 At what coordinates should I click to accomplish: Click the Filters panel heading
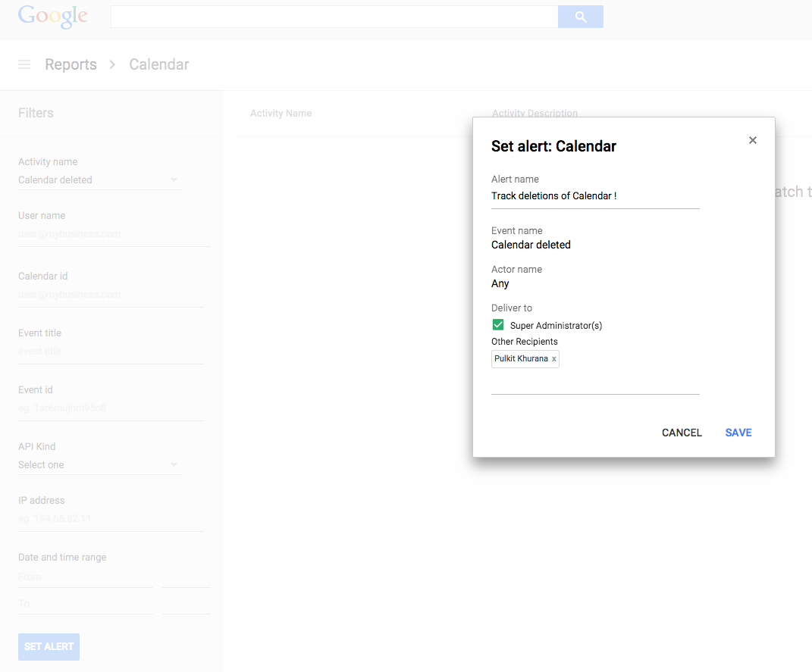(36, 113)
